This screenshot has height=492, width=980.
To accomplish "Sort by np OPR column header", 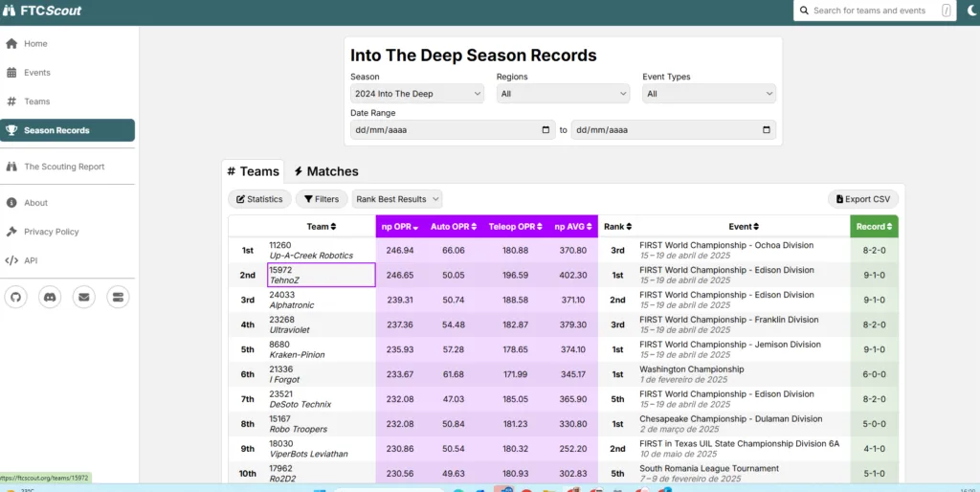I will click(400, 226).
